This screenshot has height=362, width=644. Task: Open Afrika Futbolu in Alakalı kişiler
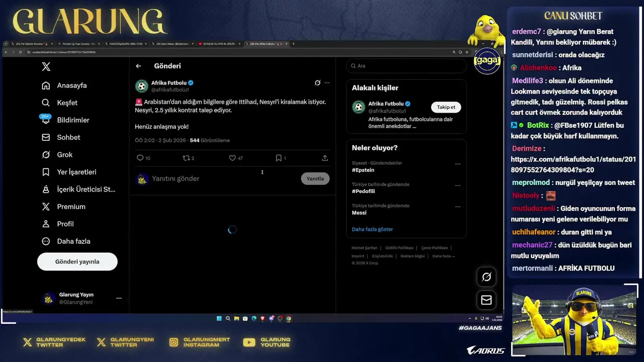pyautogui.click(x=386, y=104)
